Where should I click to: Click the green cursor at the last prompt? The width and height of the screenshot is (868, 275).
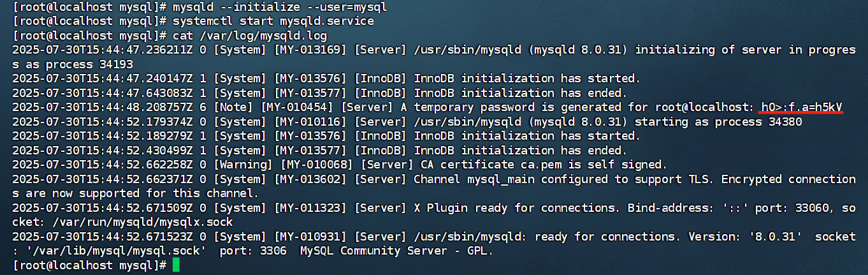point(176,265)
